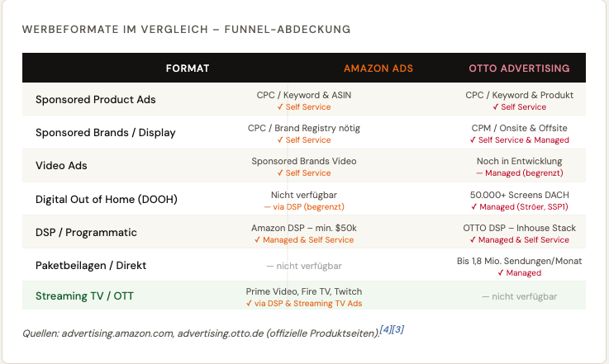Select the Sponsored Brands / Display row label
The width and height of the screenshot is (609, 364).
105,133
